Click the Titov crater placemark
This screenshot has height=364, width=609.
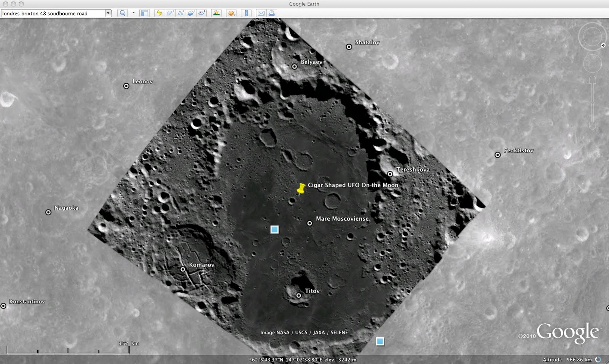click(299, 296)
